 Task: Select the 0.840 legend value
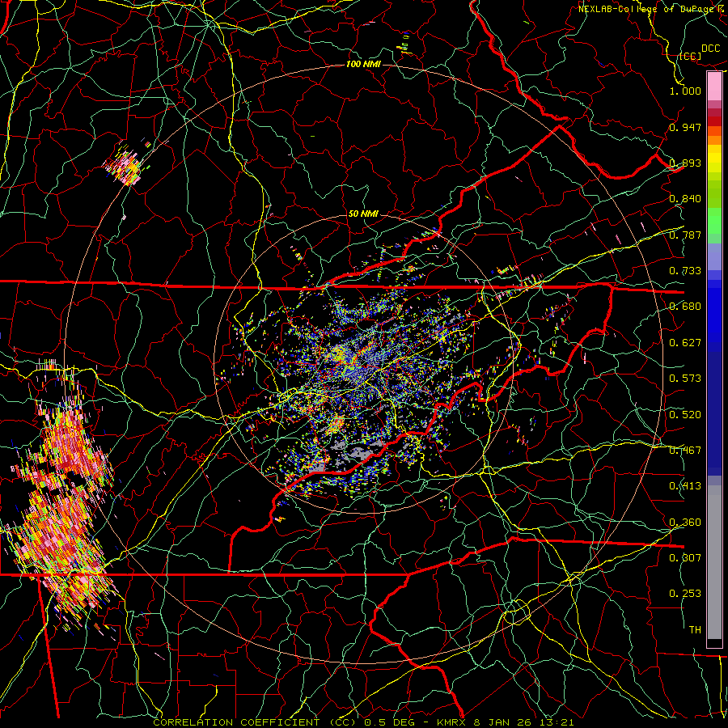click(x=685, y=199)
